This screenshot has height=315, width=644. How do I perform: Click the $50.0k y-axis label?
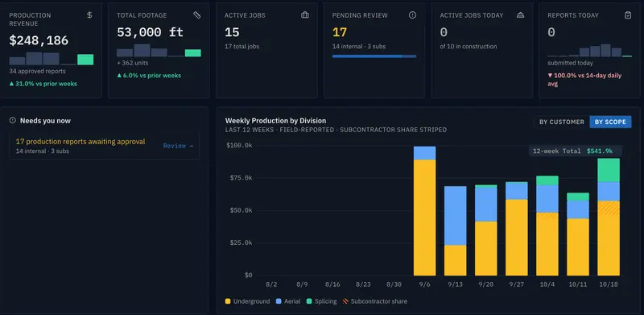click(241, 210)
